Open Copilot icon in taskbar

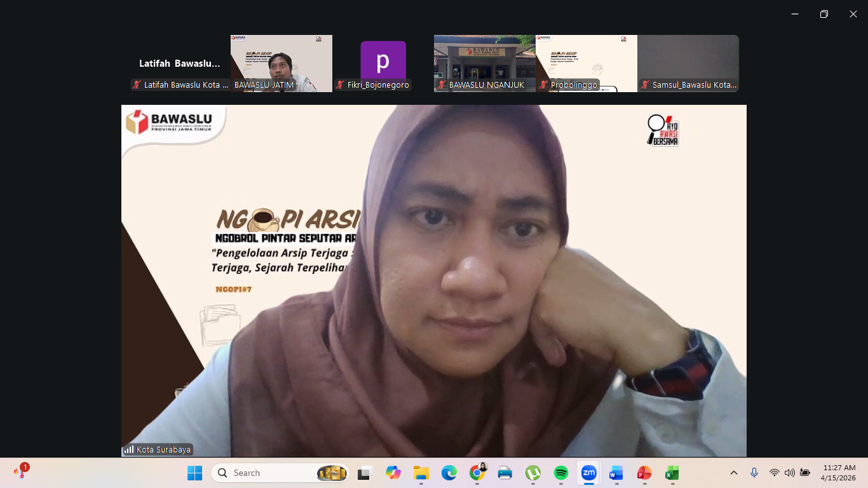393,473
